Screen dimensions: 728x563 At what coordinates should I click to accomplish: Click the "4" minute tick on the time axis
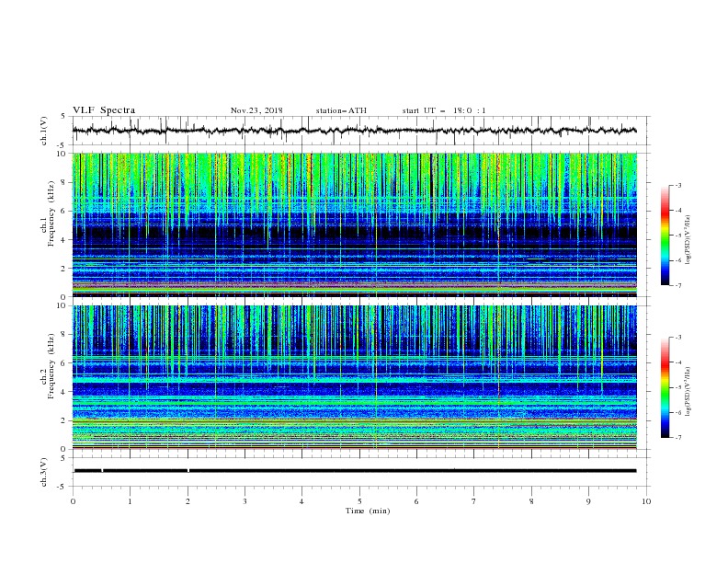tap(302, 501)
